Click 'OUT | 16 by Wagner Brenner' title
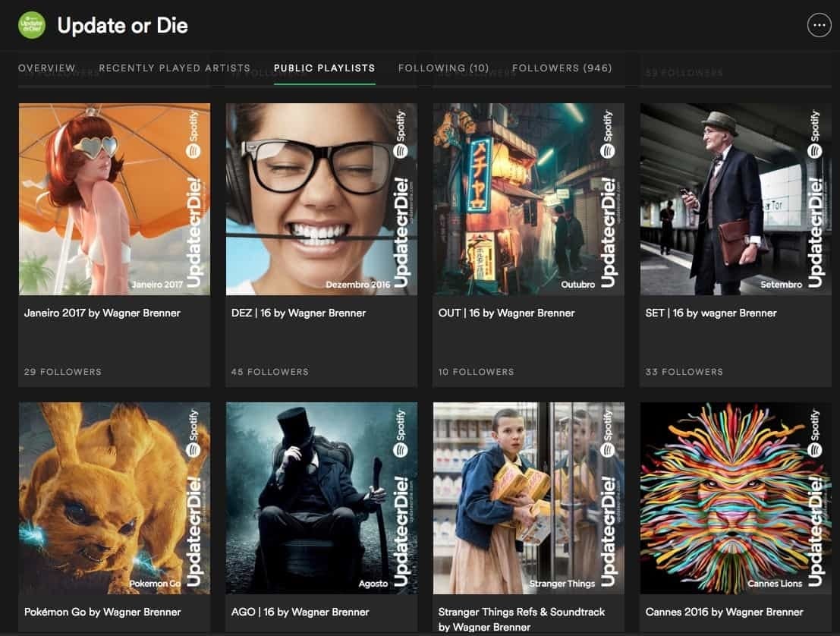The height and width of the screenshot is (636, 840). tap(506, 313)
